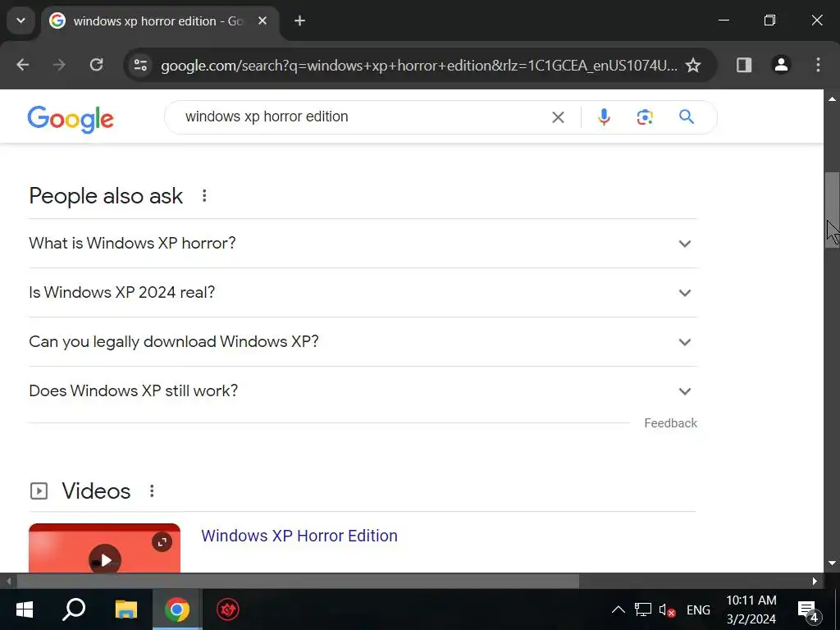Viewport: 840px width, 630px height.
Task: Start voice search with microphone icon
Action: tap(604, 116)
